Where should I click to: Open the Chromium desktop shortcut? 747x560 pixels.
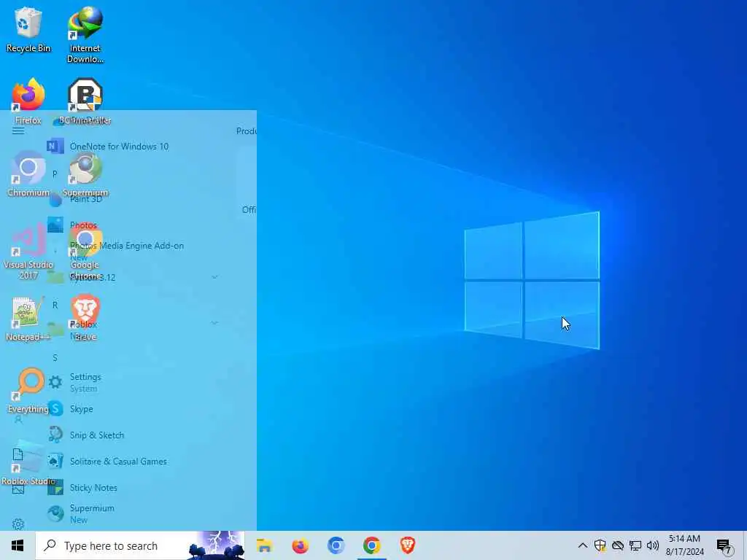(28, 174)
